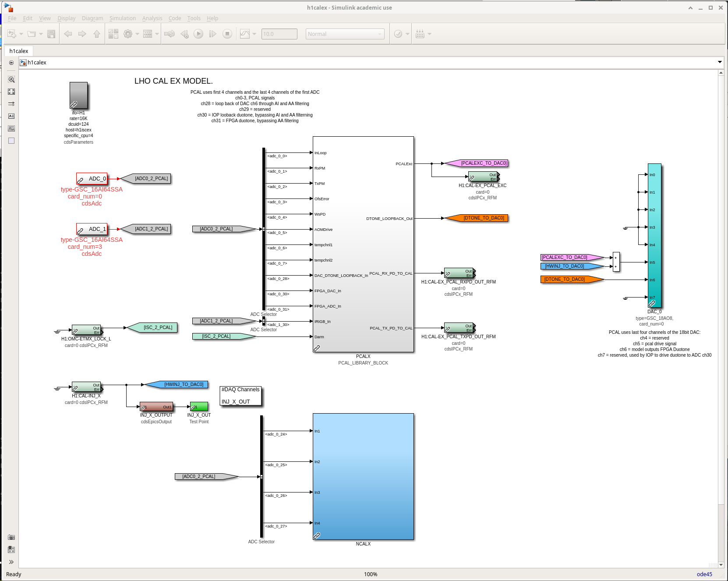The image size is (728, 581).
Task: Click the Annotation text tool icon
Action: (x=11, y=116)
